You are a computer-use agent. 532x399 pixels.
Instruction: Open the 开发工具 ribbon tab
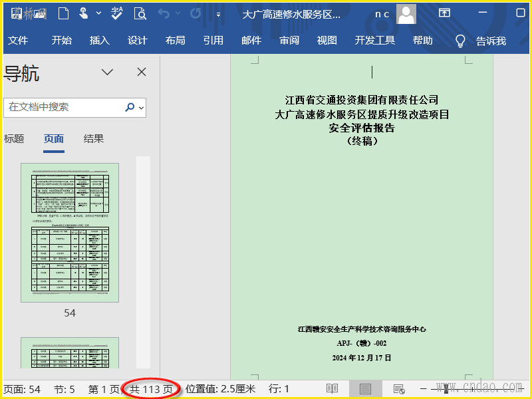375,41
